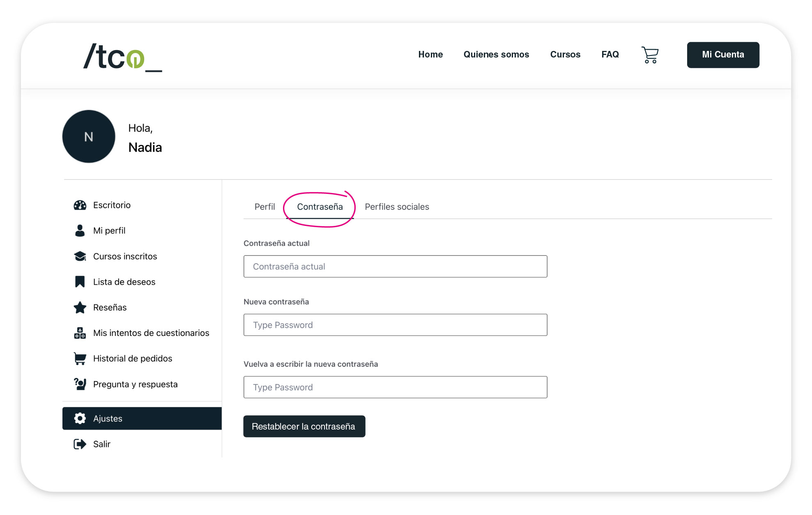The width and height of the screenshot is (812, 515).
Task: Click the Historial de pedidos cart icon
Action: pos(80,359)
